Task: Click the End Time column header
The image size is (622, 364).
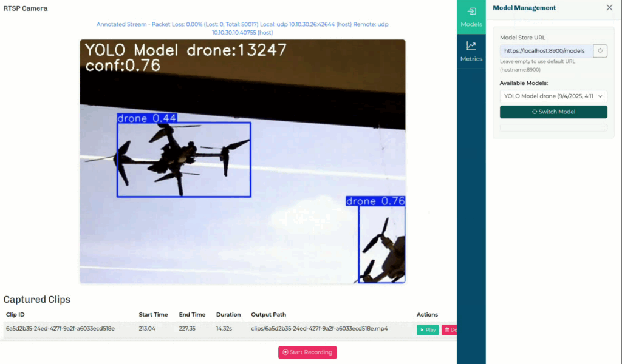Action: click(x=192, y=315)
